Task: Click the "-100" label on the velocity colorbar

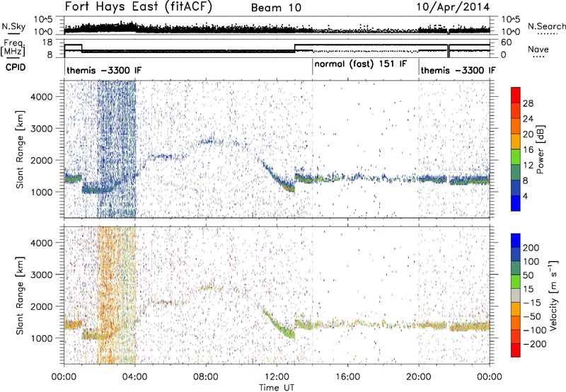Action: click(x=535, y=330)
